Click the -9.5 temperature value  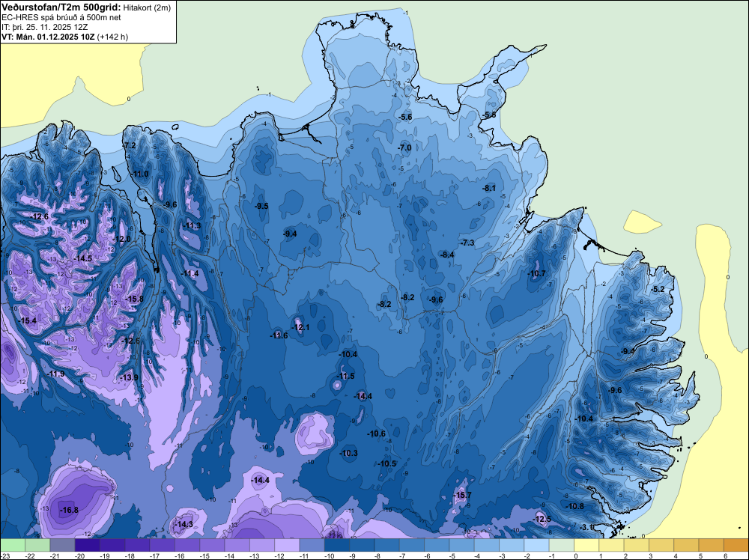(261, 206)
